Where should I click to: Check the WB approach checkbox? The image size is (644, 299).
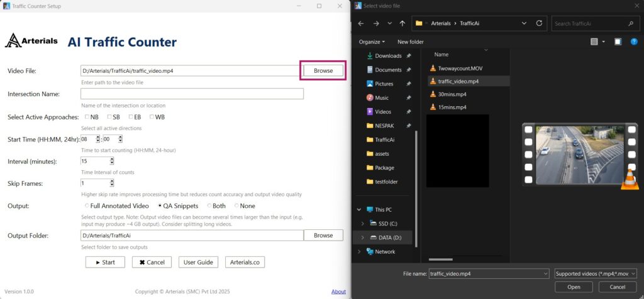[152, 117]
